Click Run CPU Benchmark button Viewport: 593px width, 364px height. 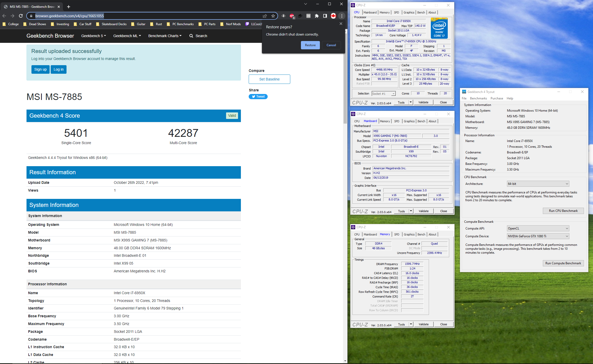(x=563, y=211)
